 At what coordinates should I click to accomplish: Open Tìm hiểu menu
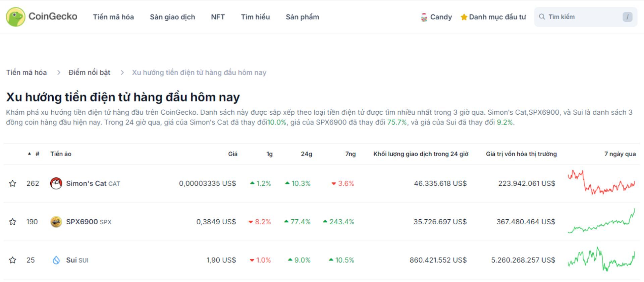pyautogui.click(x=255, y=17)
